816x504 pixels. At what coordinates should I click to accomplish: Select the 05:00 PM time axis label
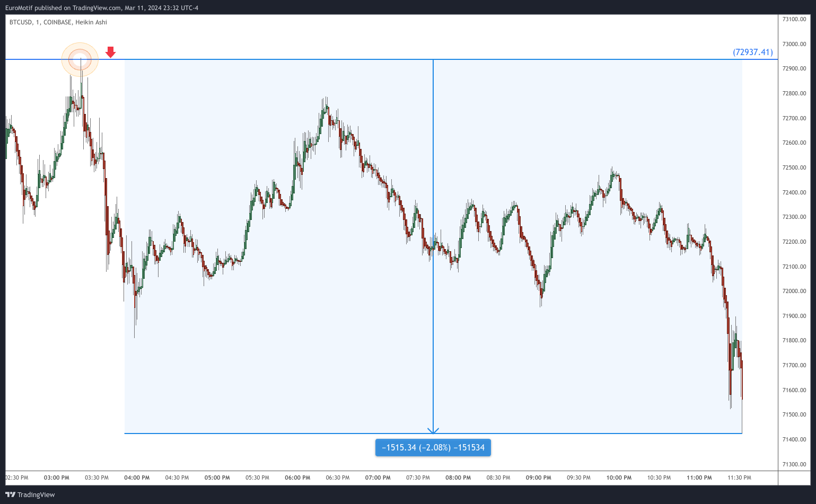point(217,478)
